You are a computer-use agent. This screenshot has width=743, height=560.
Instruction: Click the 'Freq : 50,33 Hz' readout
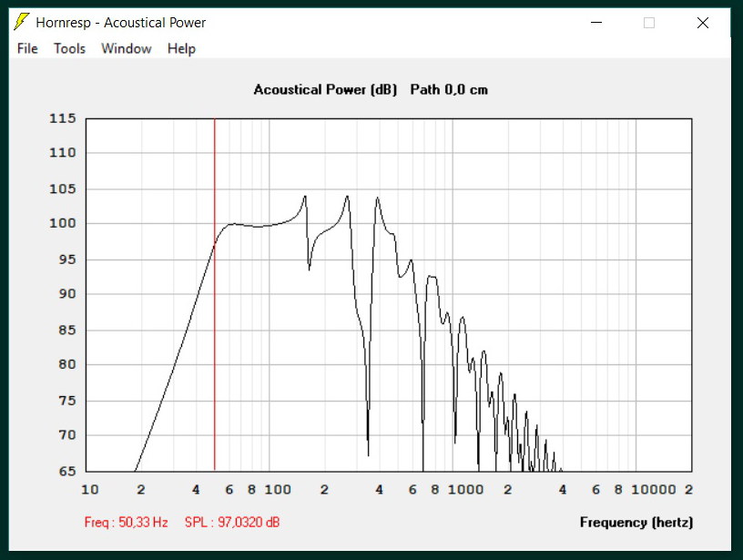pyautogui.click(x=126, y=522)
